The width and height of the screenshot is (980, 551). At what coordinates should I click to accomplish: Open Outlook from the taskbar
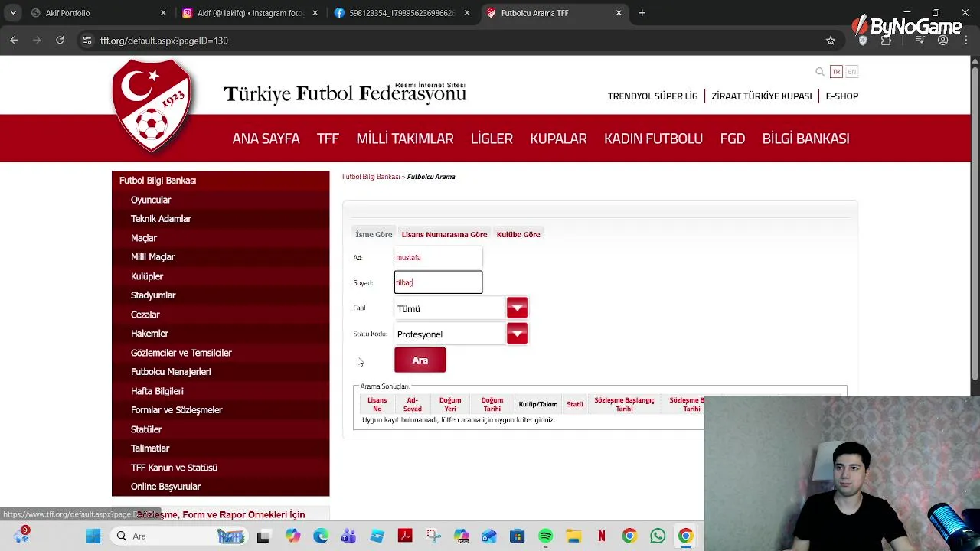pyautogui.click(x=489, y=536)
